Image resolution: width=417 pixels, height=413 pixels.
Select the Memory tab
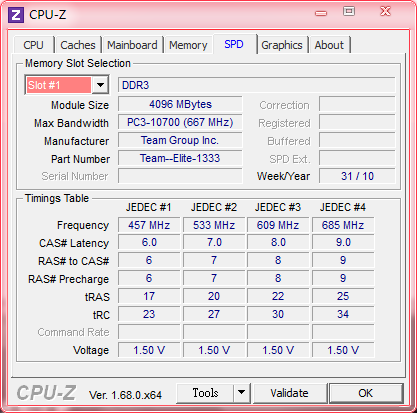[x=188, y=45]
